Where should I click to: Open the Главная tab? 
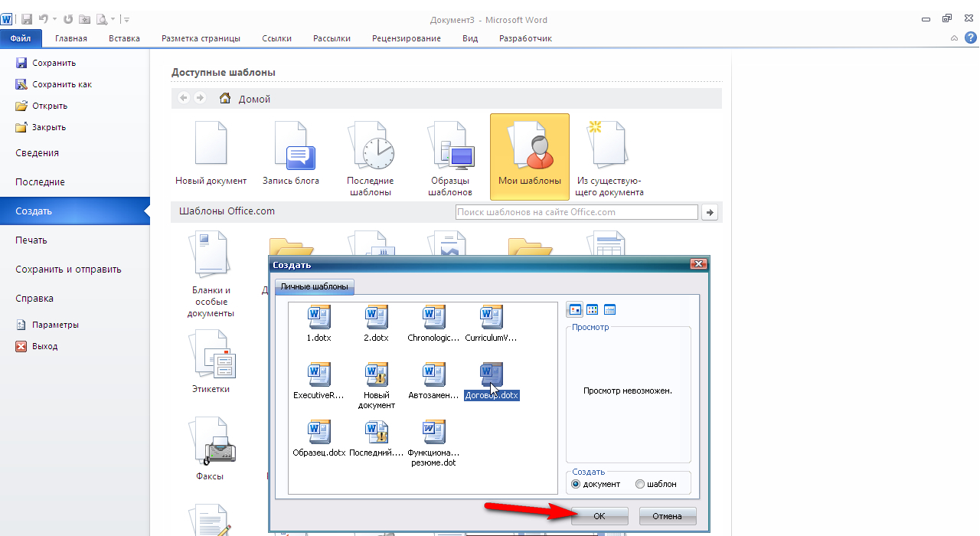coord(71,38)
